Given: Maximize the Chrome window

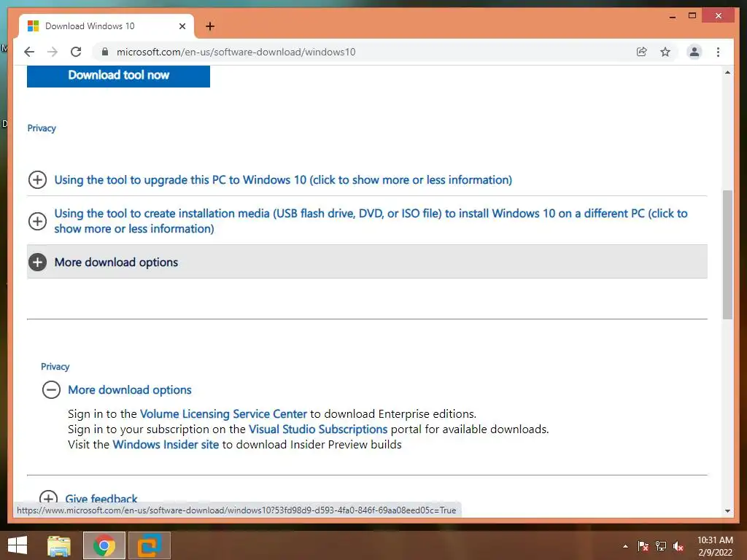Looking at the screenshot, I should point(692,16).
